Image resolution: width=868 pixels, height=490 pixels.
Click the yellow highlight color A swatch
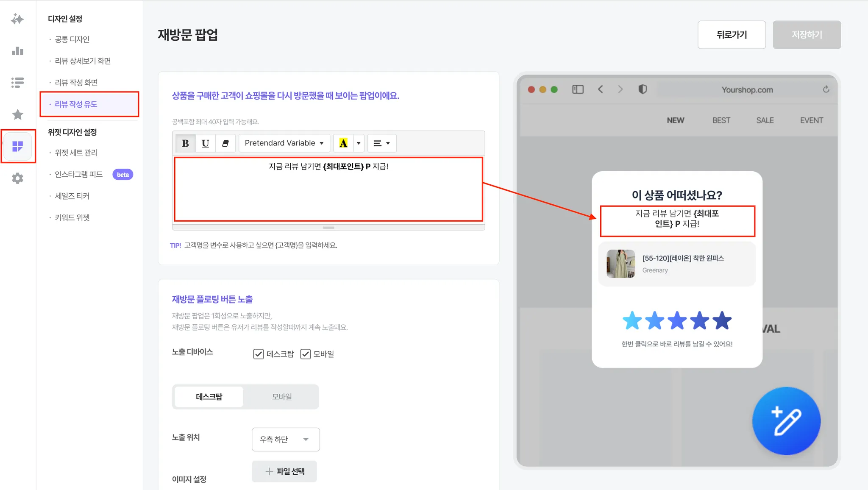click(x=343, y=143)
